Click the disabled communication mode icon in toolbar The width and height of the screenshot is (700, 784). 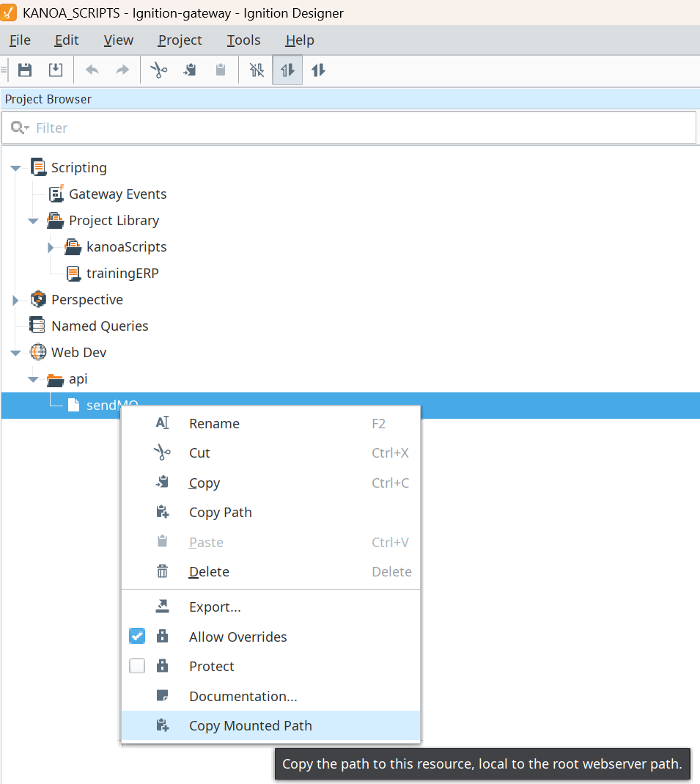[x=257, y=70]
